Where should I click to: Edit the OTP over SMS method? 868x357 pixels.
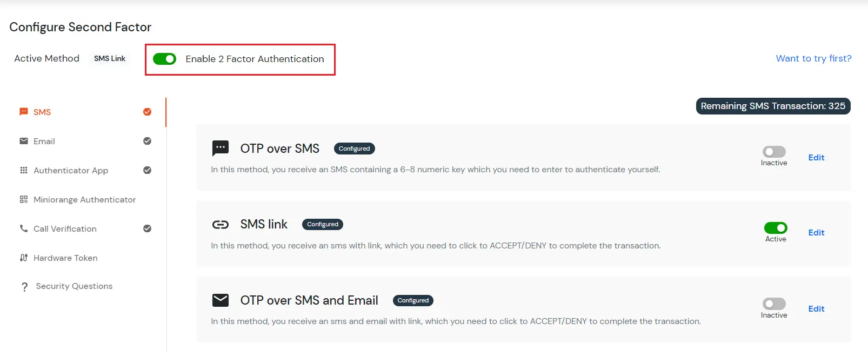[x=816, y=158]
